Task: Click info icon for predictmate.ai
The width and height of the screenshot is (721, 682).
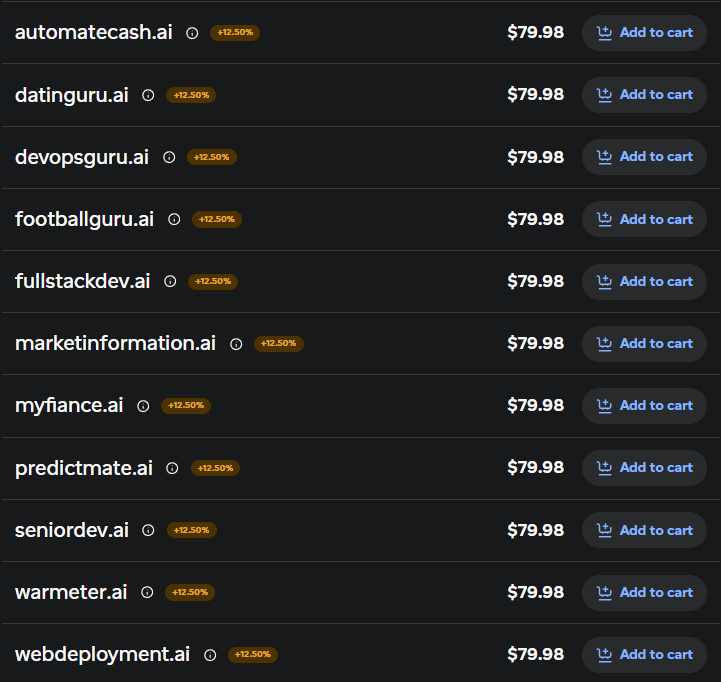Action: pyautogui.click(x=172, y=468)
